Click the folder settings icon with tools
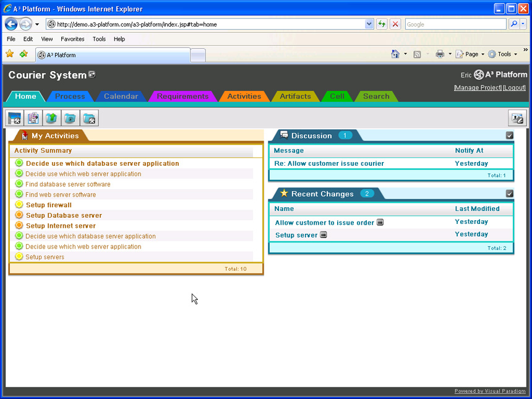This screenshot has width=532, height=399. tap(89, 118)
